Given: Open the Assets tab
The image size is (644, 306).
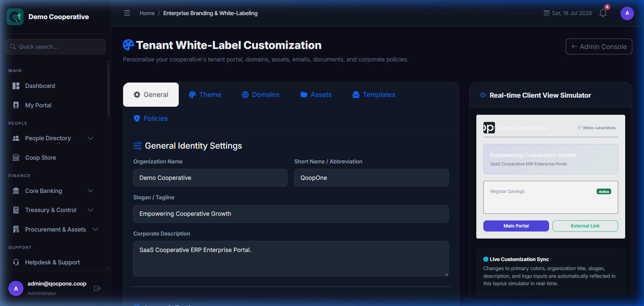Looking at the screenshot, I should tap(316, 95).
